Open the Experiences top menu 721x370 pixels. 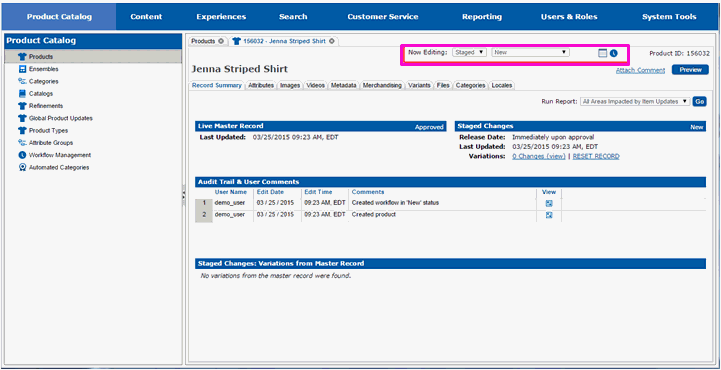[221, 17]
